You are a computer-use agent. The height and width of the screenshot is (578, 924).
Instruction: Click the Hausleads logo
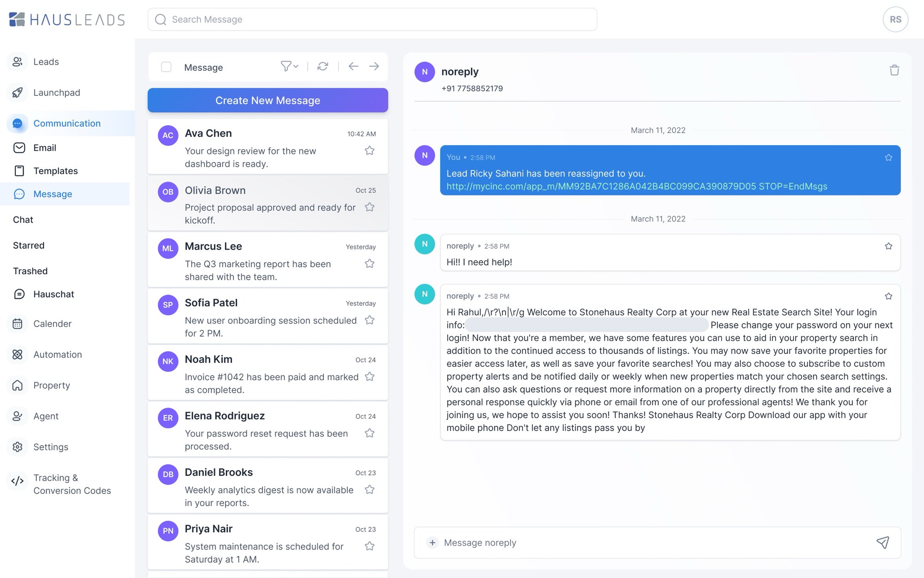click(67, 19)
